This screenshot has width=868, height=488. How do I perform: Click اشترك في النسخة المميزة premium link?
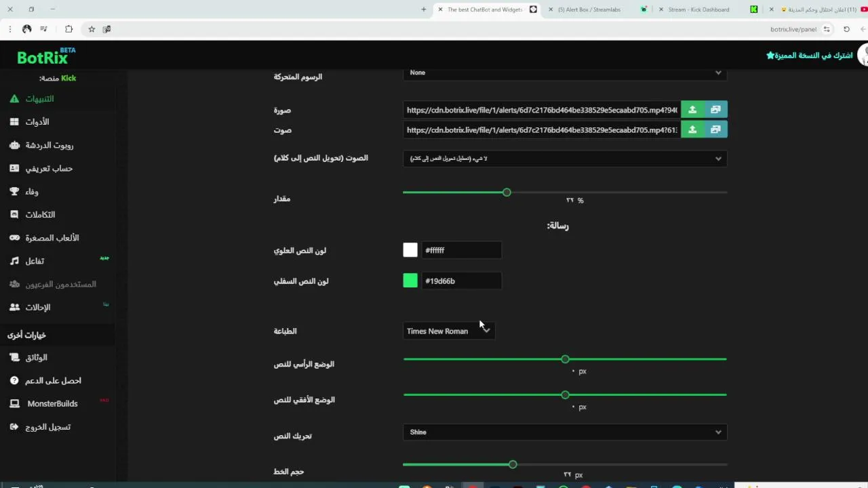coord(810,55)
